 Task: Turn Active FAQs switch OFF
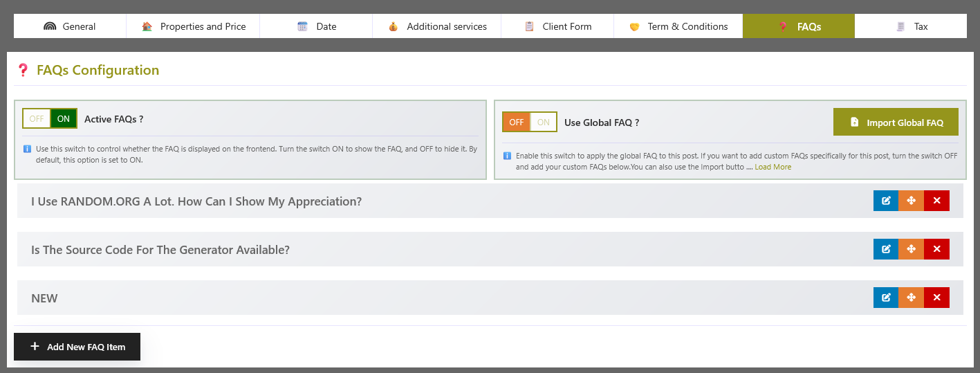tap(37, 118)
